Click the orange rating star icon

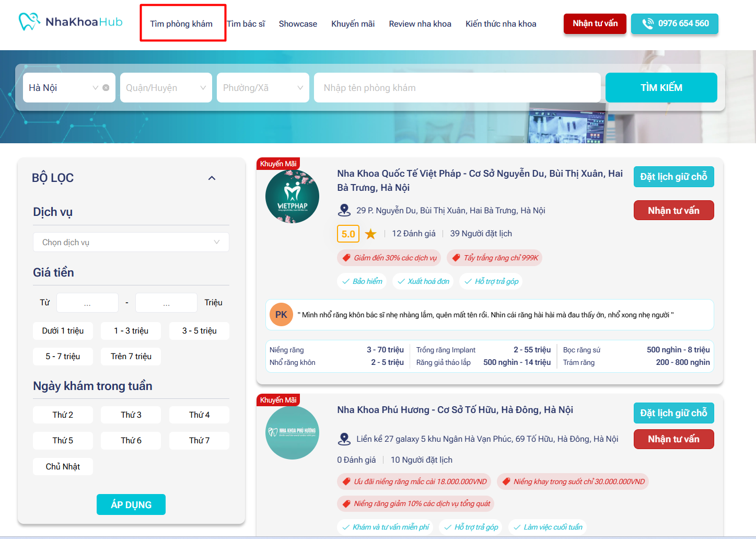click(370, 234)
